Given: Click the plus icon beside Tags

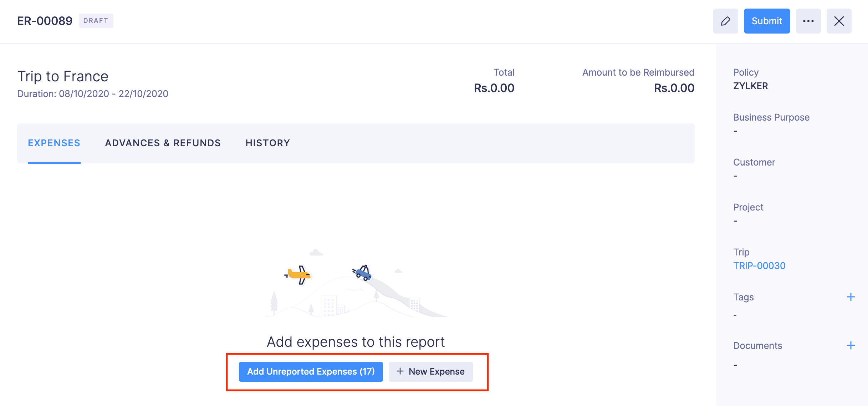Looking at the screenshot, I should (x=852, y=296).
